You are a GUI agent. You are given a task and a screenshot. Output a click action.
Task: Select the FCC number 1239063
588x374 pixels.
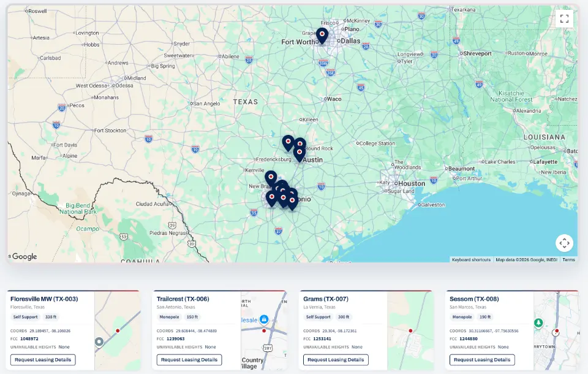[176, 338]
